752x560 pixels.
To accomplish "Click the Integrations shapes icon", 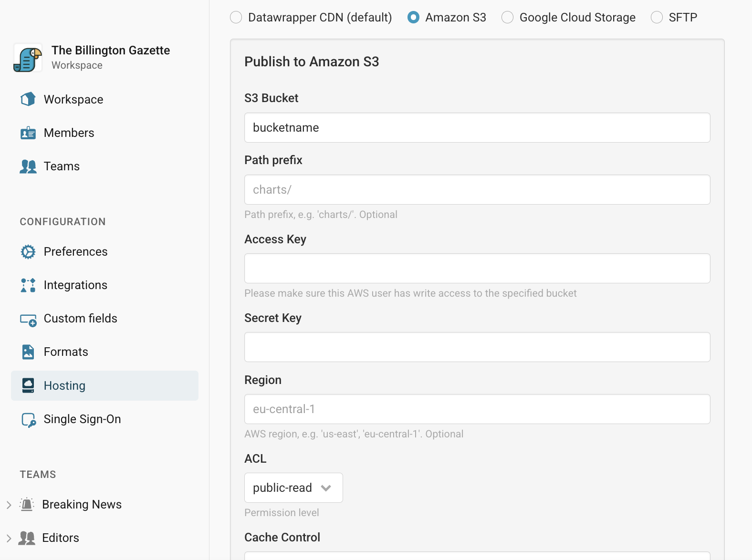I will tap(28, 285).
